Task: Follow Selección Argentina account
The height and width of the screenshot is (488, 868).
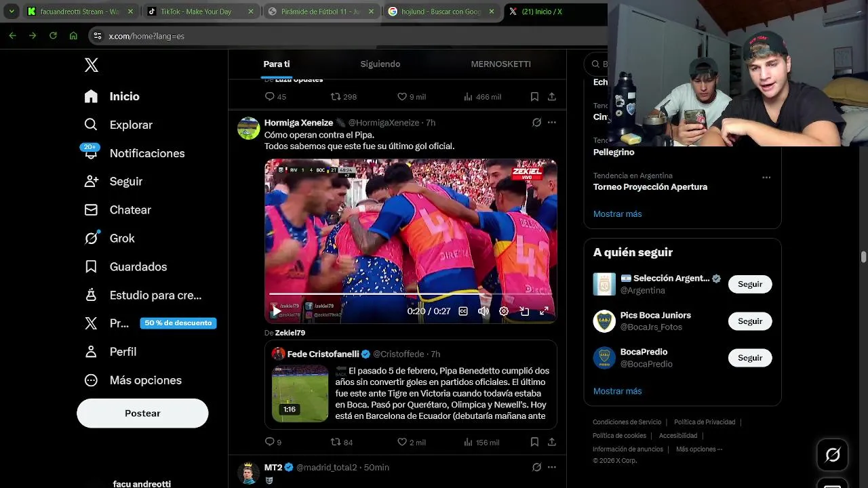Action: tap(750, 284)
